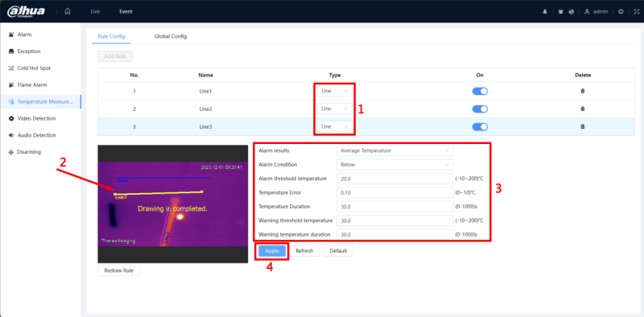This screenshot has height=317, width=644.
Task: Select the Line2 name cell
Action: point(205,109)
